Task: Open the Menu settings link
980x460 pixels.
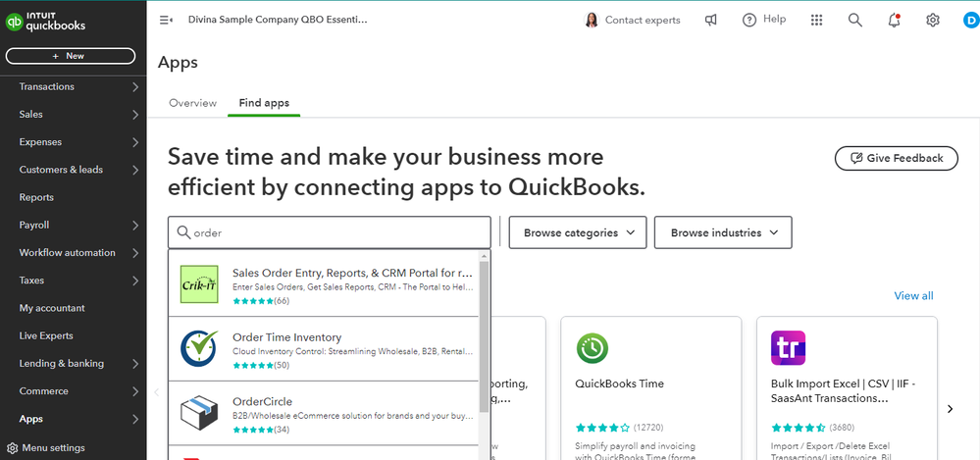Action: point(53,447)
